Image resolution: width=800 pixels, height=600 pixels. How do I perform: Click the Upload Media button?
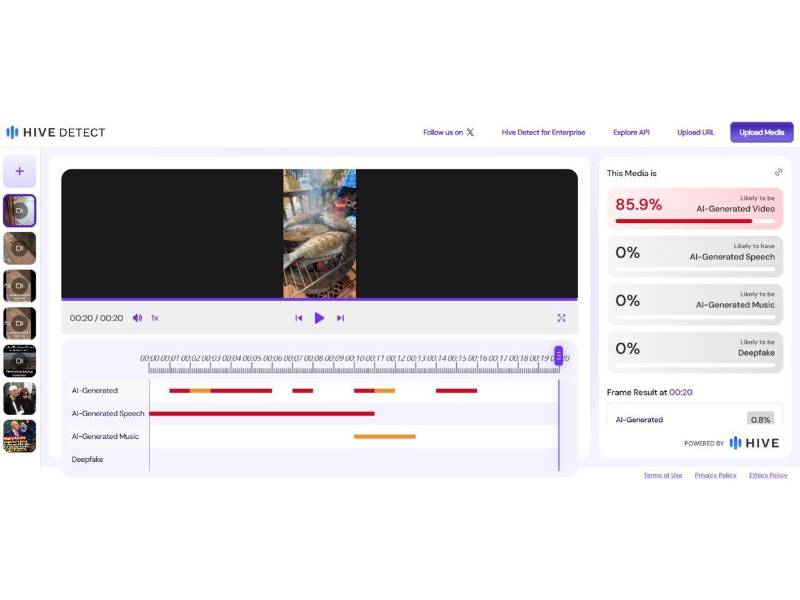(x=761, y=132)
